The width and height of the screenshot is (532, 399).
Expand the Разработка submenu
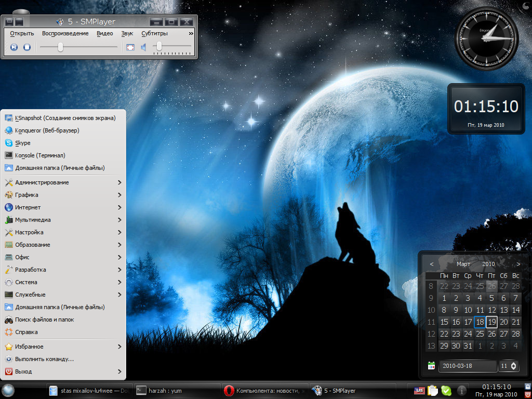63,270
